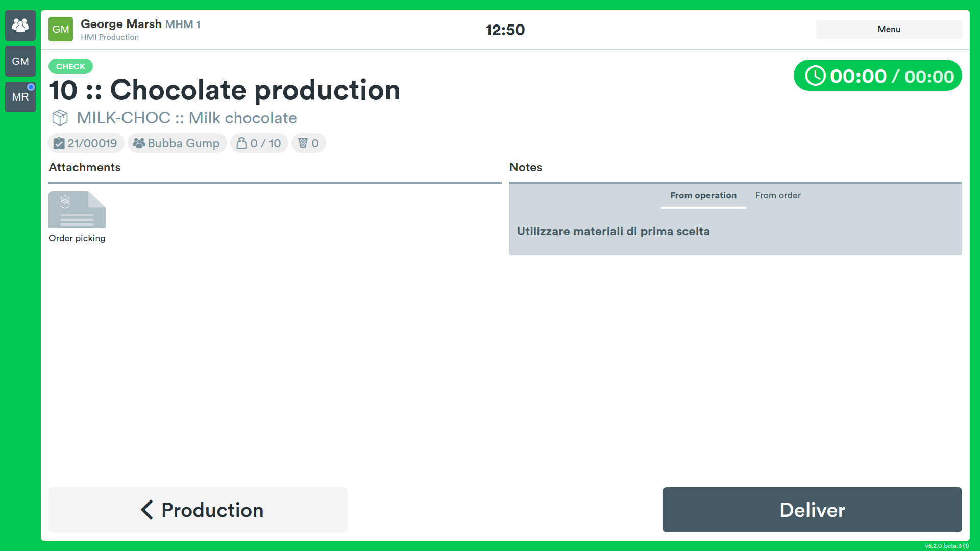The image size is (980, 551).
Task: Click the Bubba Gump customer chip
Action: (177, 143)
